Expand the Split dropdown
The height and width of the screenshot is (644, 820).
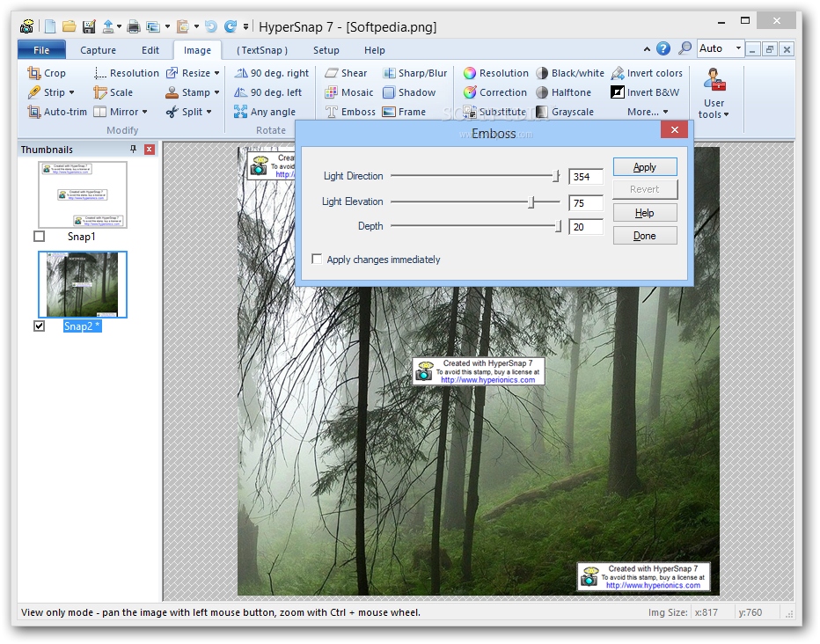pyautogui.click(x=209, y=112)
